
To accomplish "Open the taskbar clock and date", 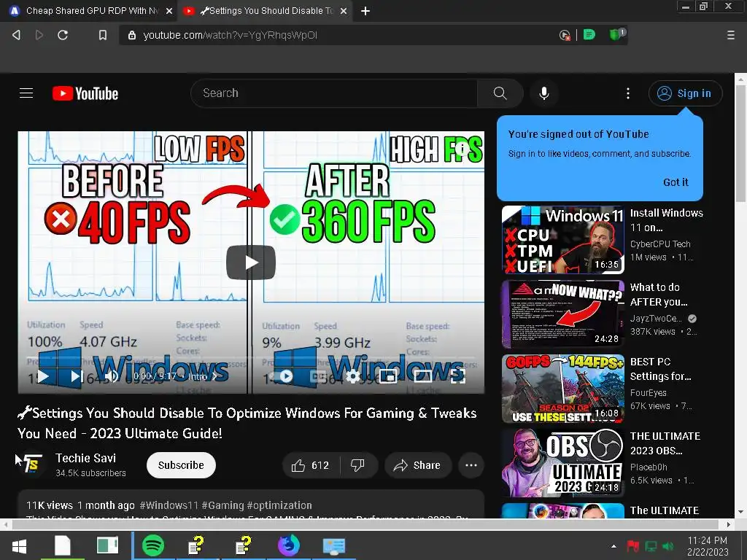I will click(x=708, y=546).
